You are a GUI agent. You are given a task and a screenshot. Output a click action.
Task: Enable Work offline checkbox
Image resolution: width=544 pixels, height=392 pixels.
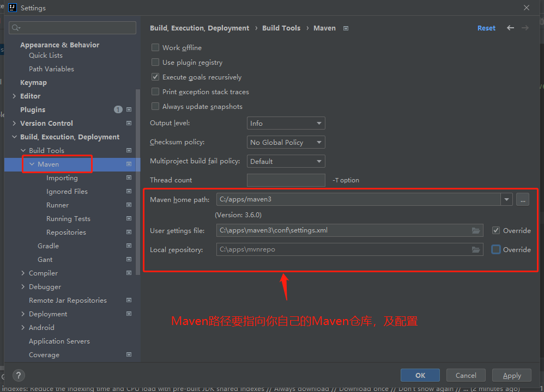pyautogui.click(x=155, y=47)
